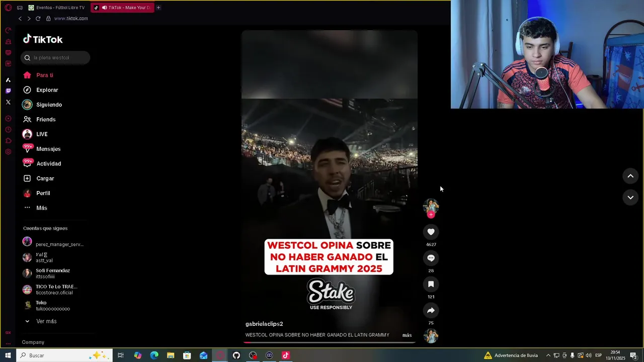Show hidden system tray icons
The width and height of the screenshot is (644, 362).
click(548, 355)
